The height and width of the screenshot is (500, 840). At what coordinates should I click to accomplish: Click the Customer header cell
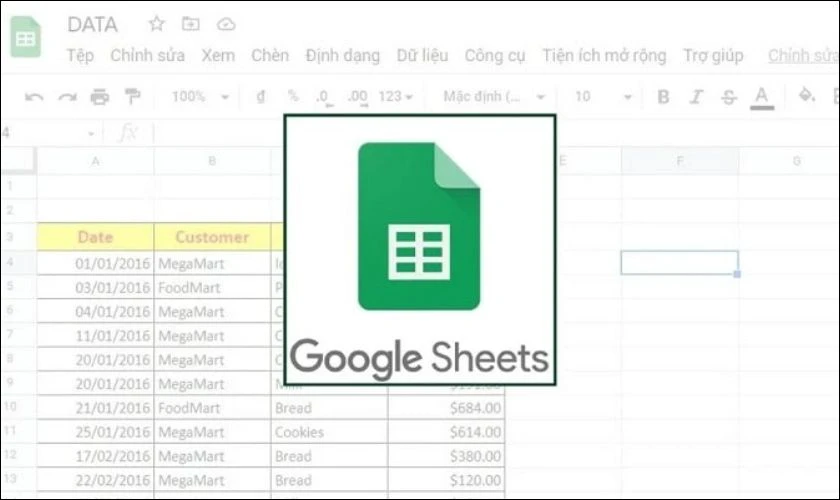click(212, 237)
